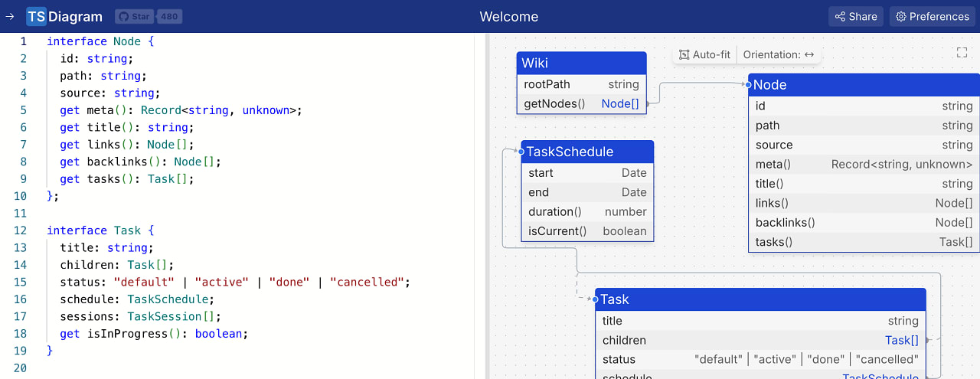
Task: Click code line 'get backlinks(): Node[];'
Action: point(141,162)
